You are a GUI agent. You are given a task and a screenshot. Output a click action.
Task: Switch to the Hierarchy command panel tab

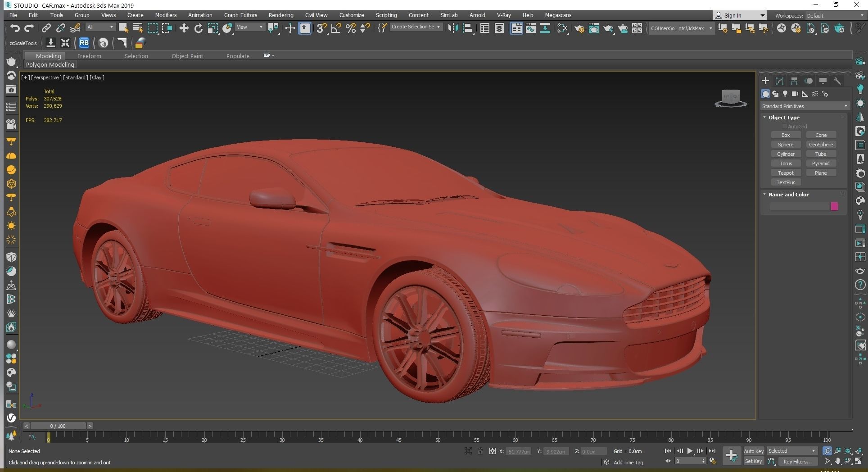[x=794, y=81]
